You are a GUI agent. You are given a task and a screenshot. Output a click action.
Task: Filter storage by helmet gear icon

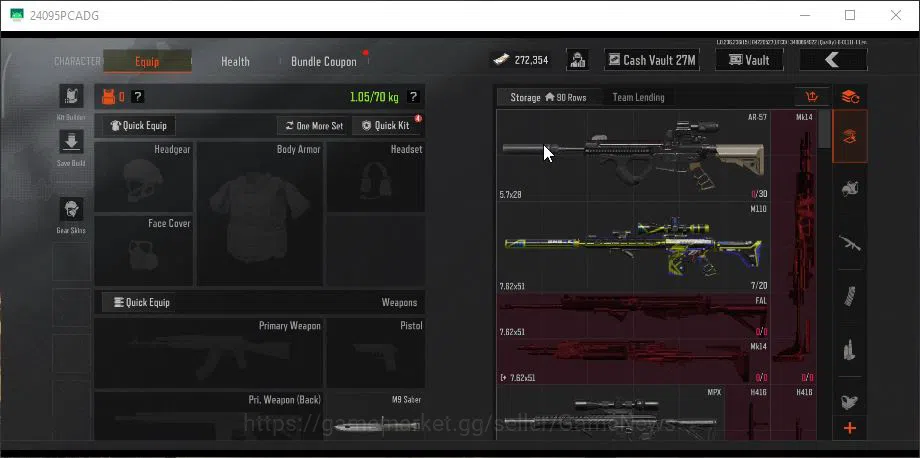[850, 189]
